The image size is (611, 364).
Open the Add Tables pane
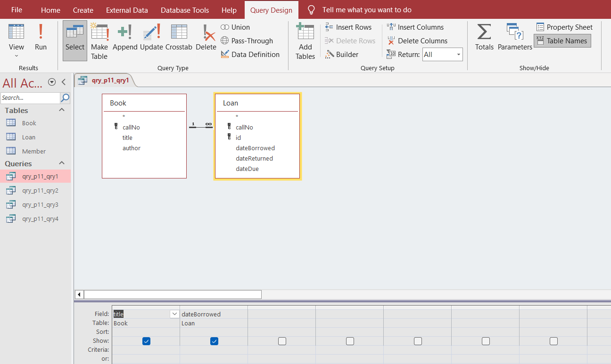click(x=305, y=41)
